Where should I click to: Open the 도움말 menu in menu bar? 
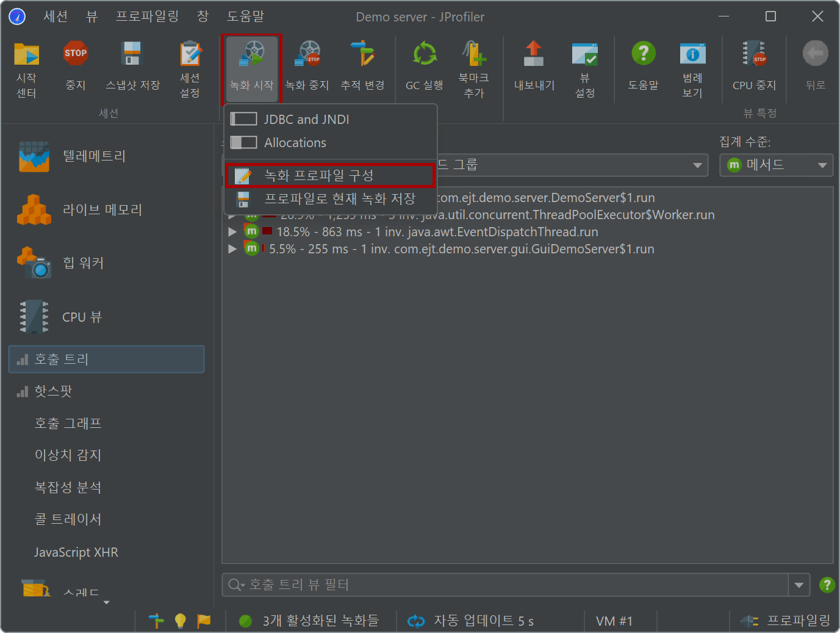(246, 16)
